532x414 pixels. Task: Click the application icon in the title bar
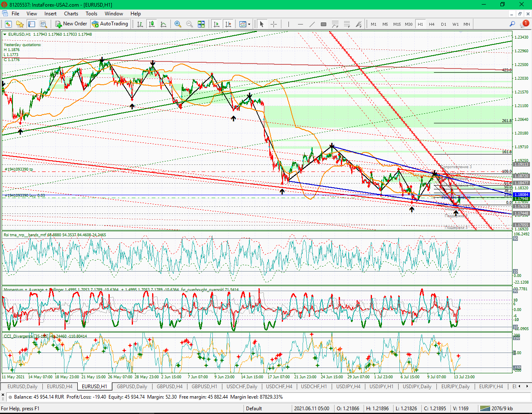pyautogui.click(x=4, y=5)
